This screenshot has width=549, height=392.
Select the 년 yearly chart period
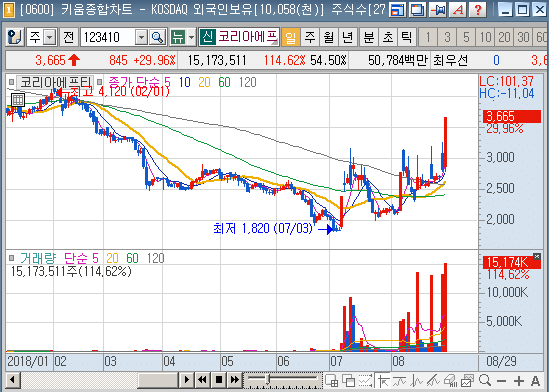point(347,37)
